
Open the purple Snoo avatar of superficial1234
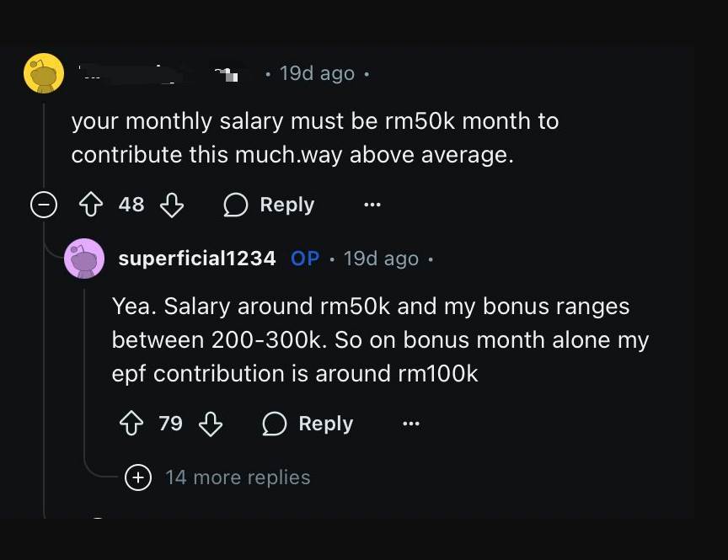click(x=84, y=259)
